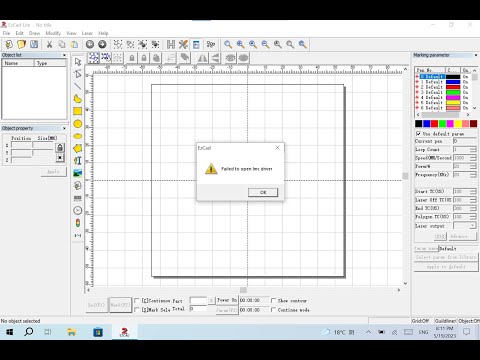The image size is (480, 360).
Task: Click the End TC spinner arrows
Action: pos(473,208)
